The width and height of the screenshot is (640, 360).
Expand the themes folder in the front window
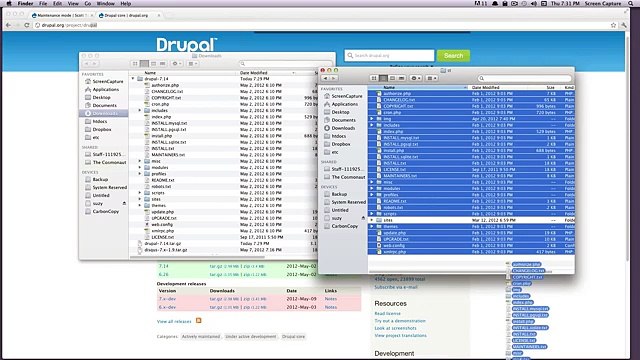pyautogui.click(x=372, y=226)
